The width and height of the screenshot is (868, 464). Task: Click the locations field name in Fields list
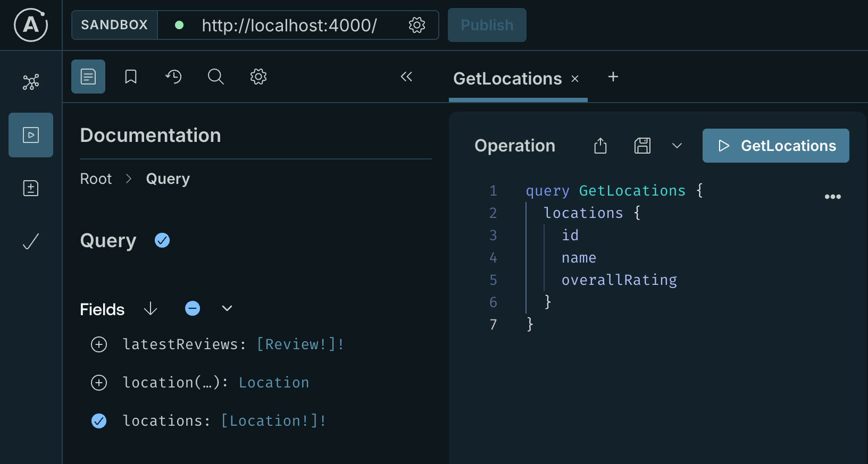163,421
